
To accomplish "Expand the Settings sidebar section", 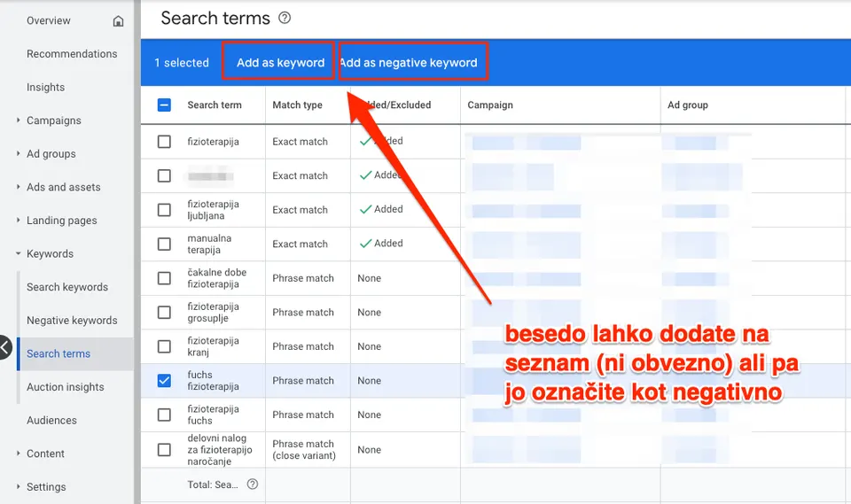I will 18,486.
